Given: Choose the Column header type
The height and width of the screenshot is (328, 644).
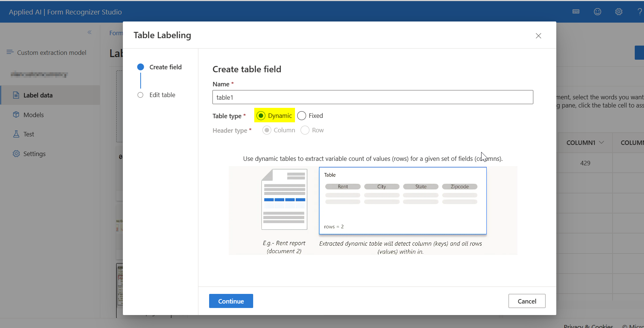Looking at the screenshot, I should click(266, 130).
